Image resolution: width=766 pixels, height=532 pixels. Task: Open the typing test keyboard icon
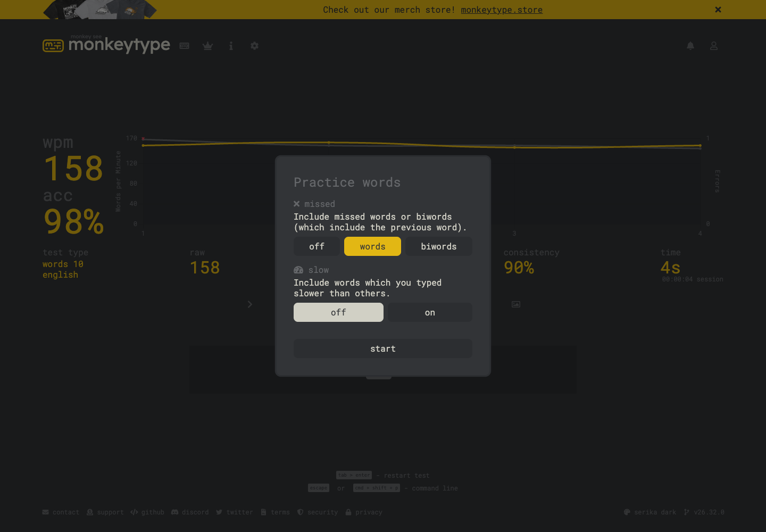click(x=185, y=46)
